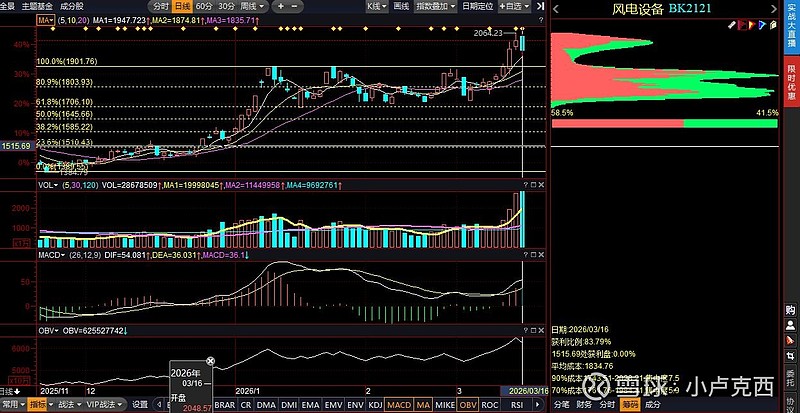This screenshot has height=413, width=800.
Task: Open 委托 order sidebar button
Action: 790,378
